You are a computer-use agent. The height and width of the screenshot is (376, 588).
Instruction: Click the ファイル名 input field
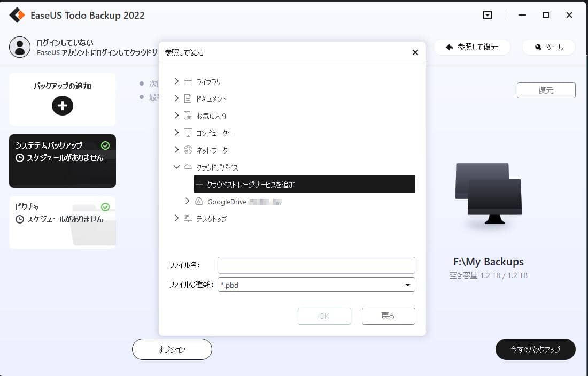(316, 265)
